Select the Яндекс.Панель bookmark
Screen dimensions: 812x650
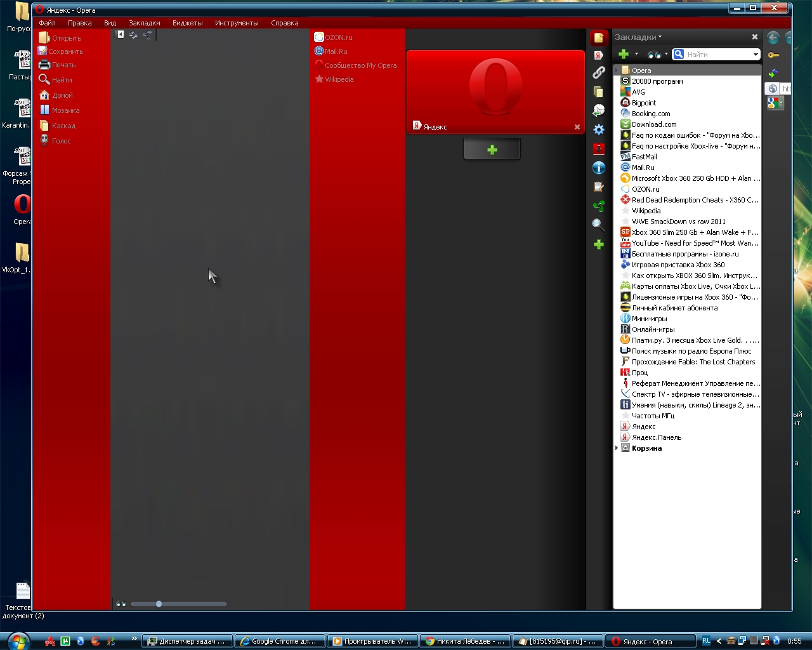[652, 437]
